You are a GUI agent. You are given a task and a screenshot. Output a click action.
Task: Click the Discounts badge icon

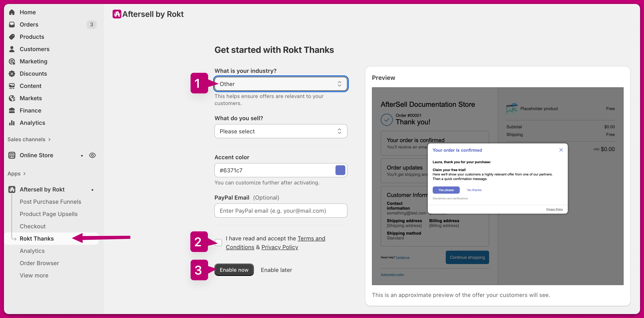(x=12, y=74)
